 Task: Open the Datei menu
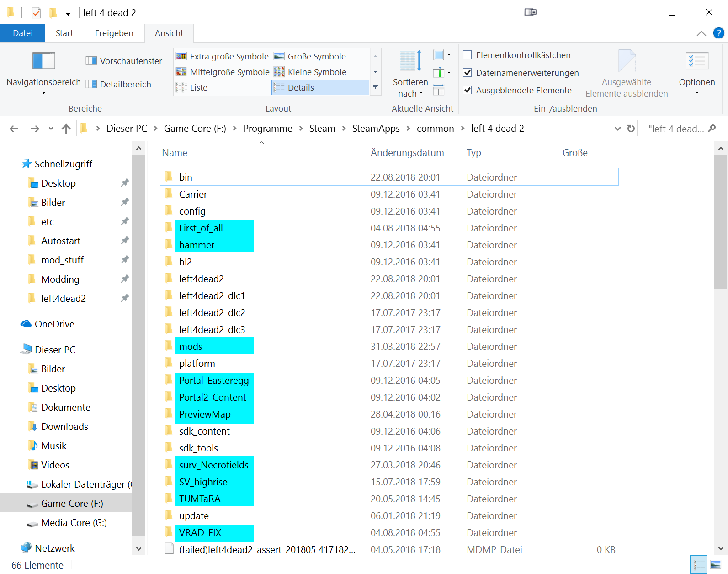tap(23, 33)
